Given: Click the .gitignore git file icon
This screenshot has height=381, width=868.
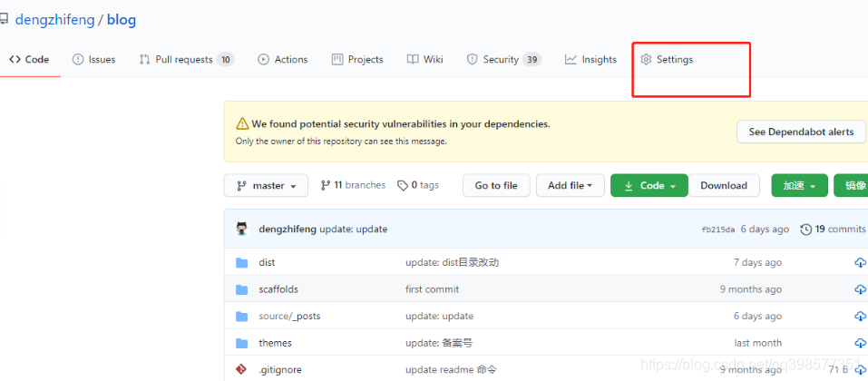Looking at the screenshot, I should pos(241,369).
